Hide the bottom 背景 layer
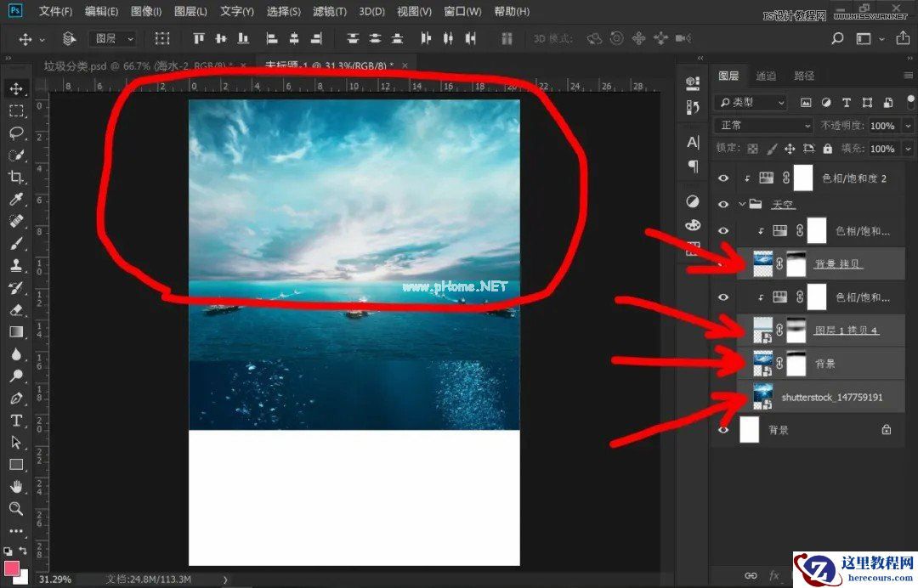The image size is (918, 588). pos(722,429)
